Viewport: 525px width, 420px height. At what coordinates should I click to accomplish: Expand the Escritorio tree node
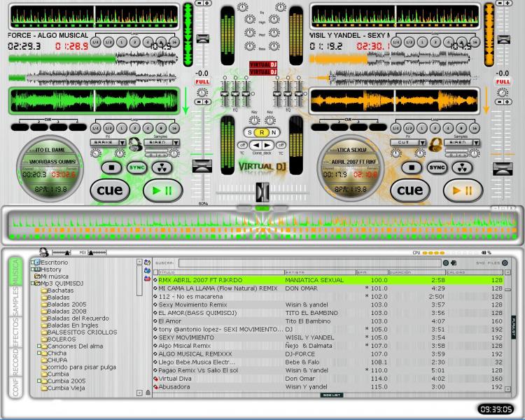(x=33, y=261)
